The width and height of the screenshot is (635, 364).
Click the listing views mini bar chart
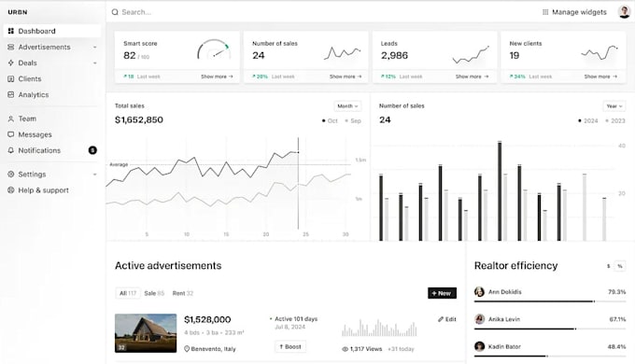click(x=379, y=328)
